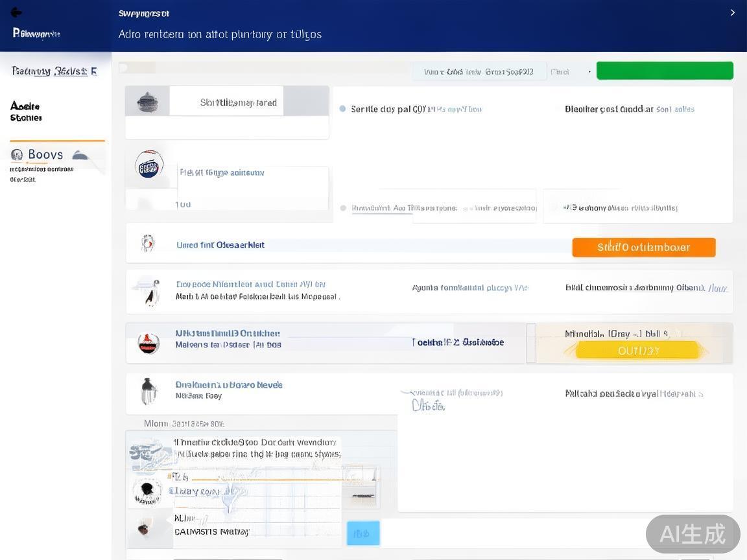
Task: Click the icon beside 'Urred fint Obsaerkleit'
Action: [x=148, y=244]
